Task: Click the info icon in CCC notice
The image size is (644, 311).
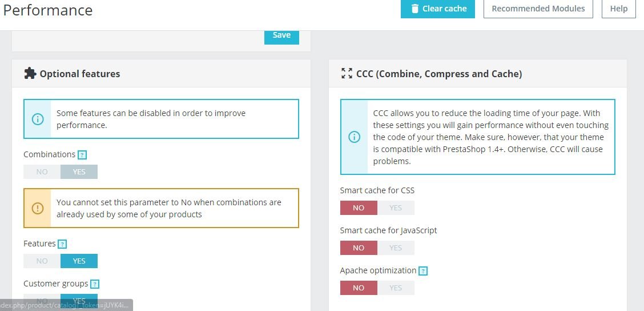Action: [355, 137]
